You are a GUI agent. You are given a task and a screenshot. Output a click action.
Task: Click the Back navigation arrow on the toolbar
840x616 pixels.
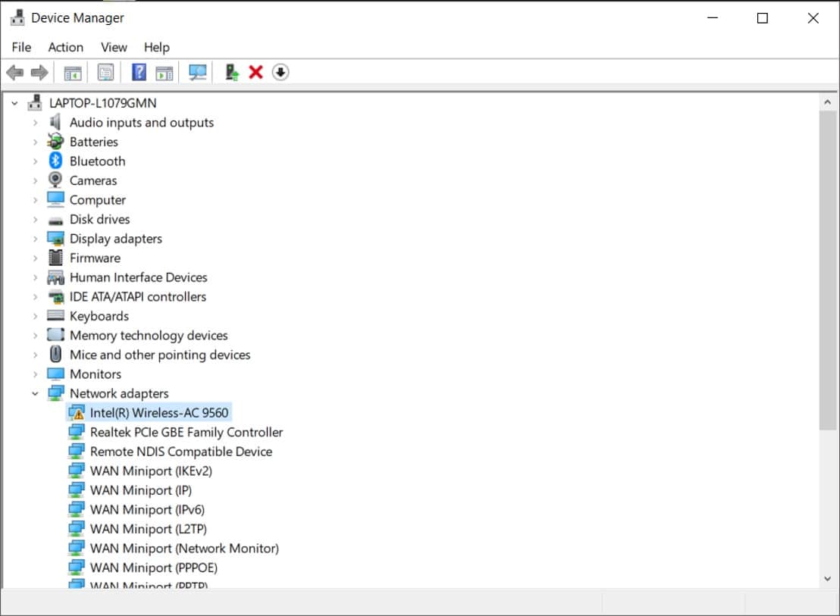pos(14,72)
